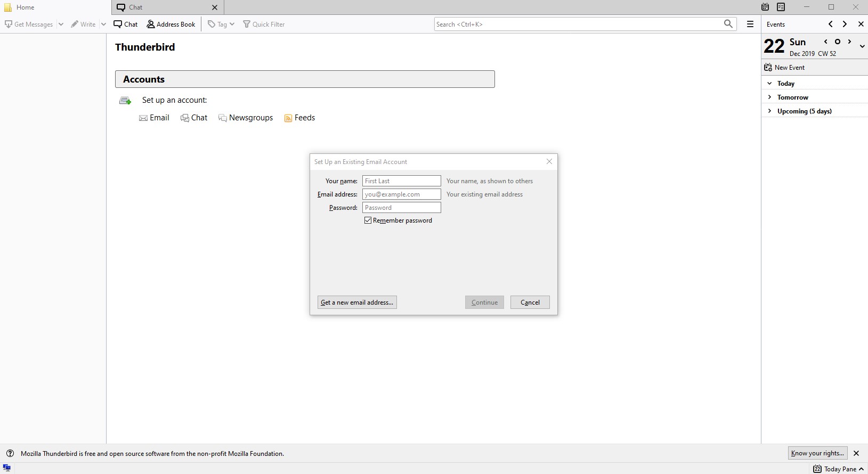The image size is (868, 474).
Task: Click the search magnifier icon
Action: (x=728, y=24)
